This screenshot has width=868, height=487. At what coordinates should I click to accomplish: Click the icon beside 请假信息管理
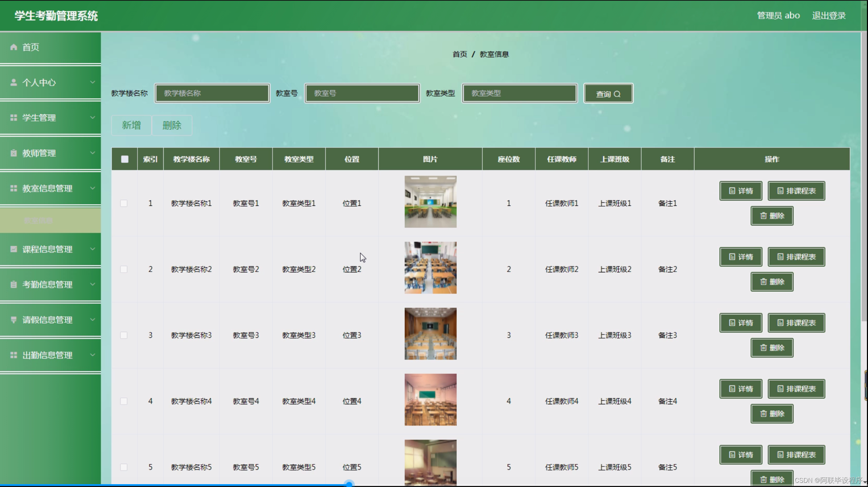pyautogui.click(x=13, y=320)
